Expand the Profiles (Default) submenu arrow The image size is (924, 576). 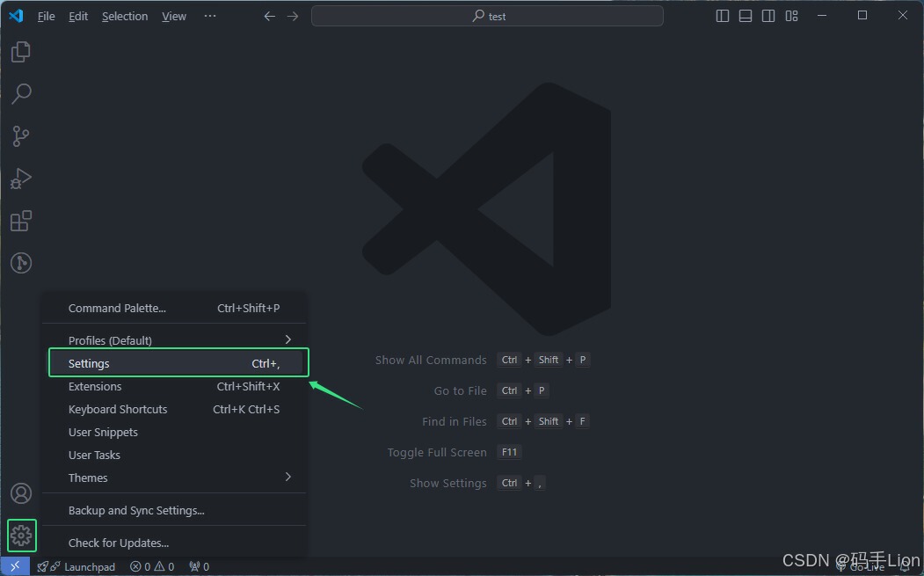[288, 339]
